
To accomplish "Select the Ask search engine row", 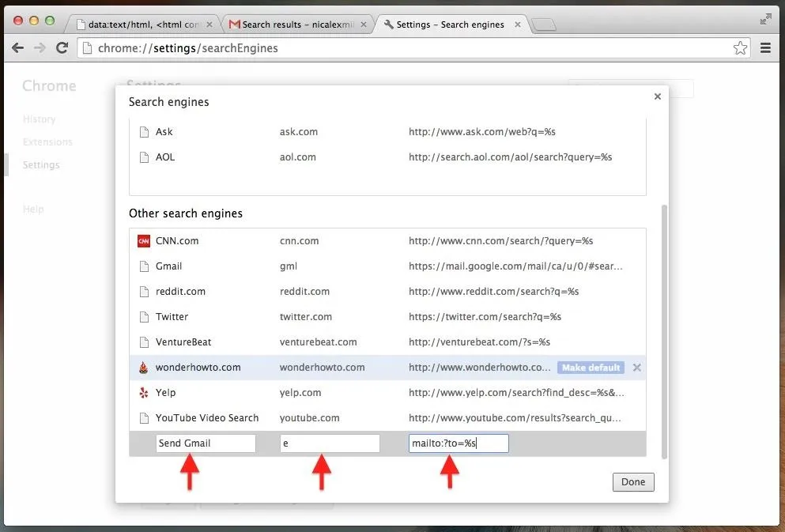I will pos(387,132).
